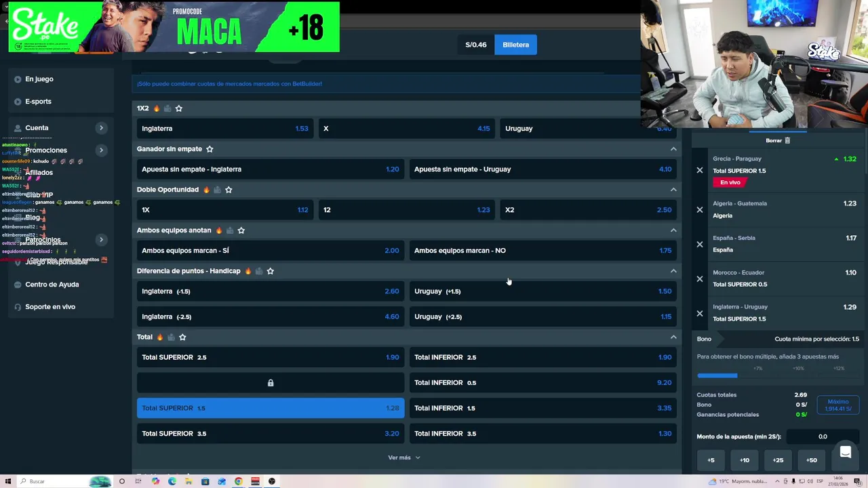
Task: Star the Ambos equipos anotan market
Action: coord(241,230)
